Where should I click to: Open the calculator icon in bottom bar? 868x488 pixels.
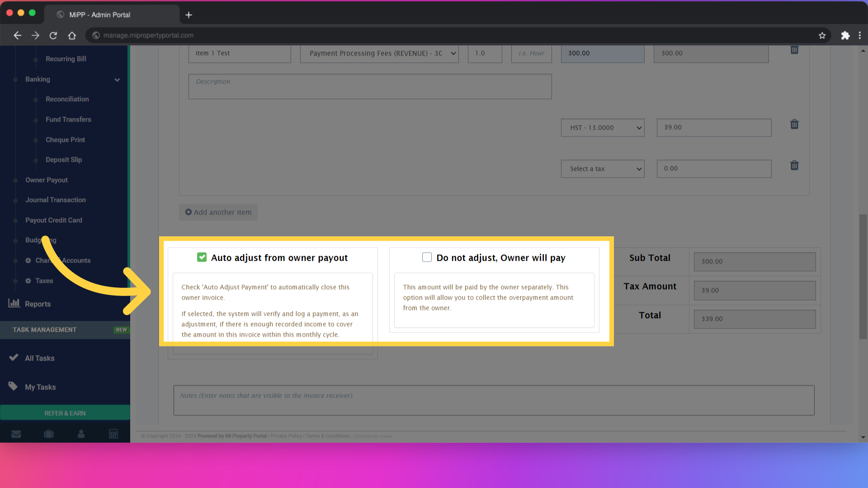pyautogui.click(x=113, y=433)
